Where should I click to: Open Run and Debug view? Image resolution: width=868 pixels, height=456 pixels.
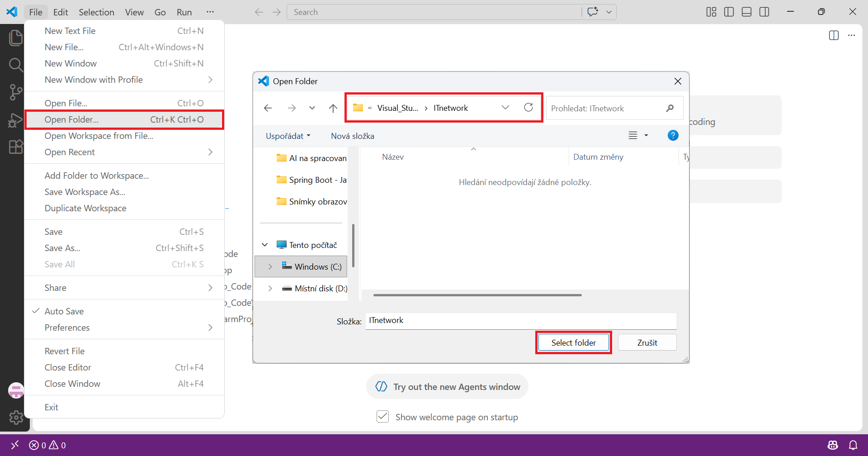(15, 120)
